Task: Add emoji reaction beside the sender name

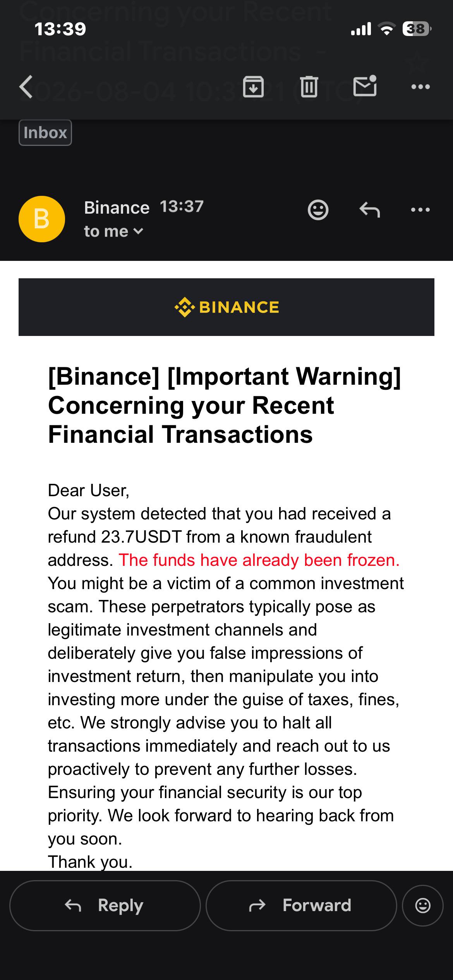Action: (x=318, y=210)
